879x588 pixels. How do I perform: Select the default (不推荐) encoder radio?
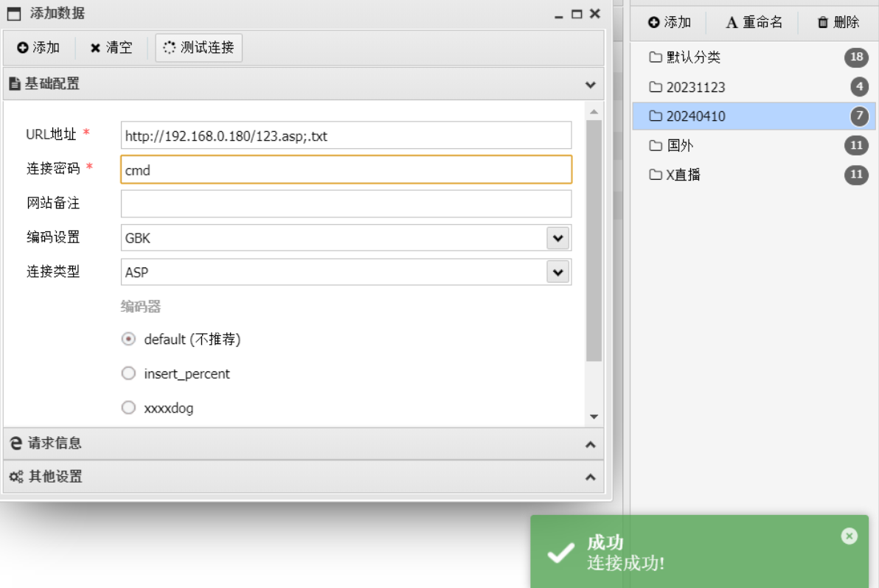128,340
